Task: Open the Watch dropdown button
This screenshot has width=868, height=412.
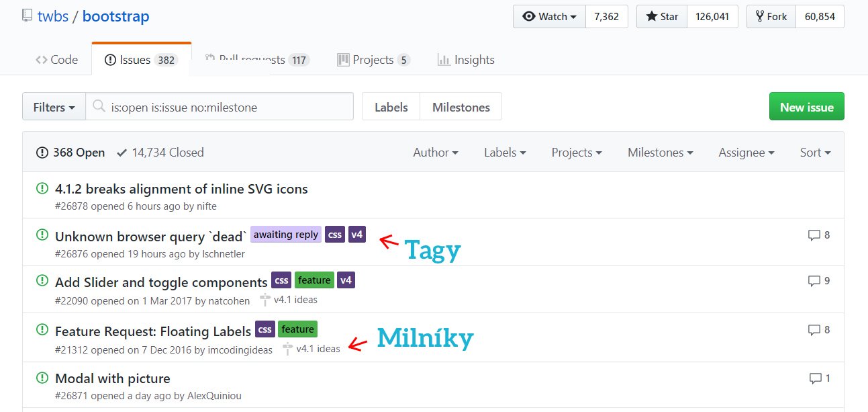Action: [549, 17]
